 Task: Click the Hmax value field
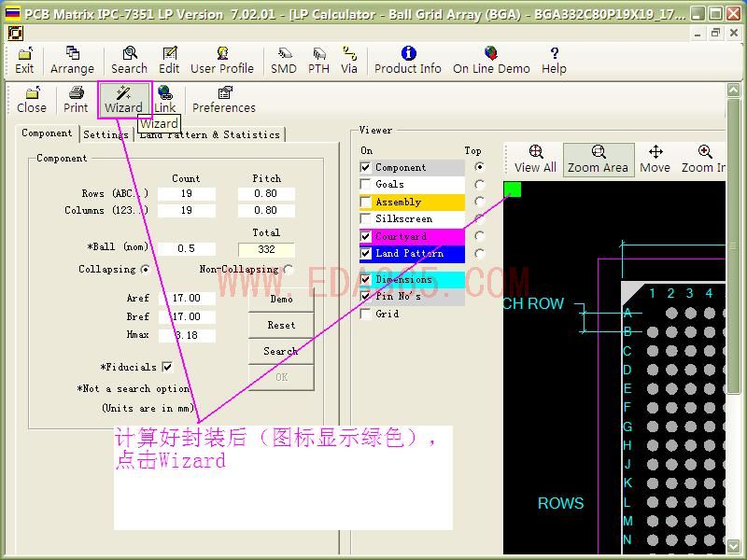186,335
